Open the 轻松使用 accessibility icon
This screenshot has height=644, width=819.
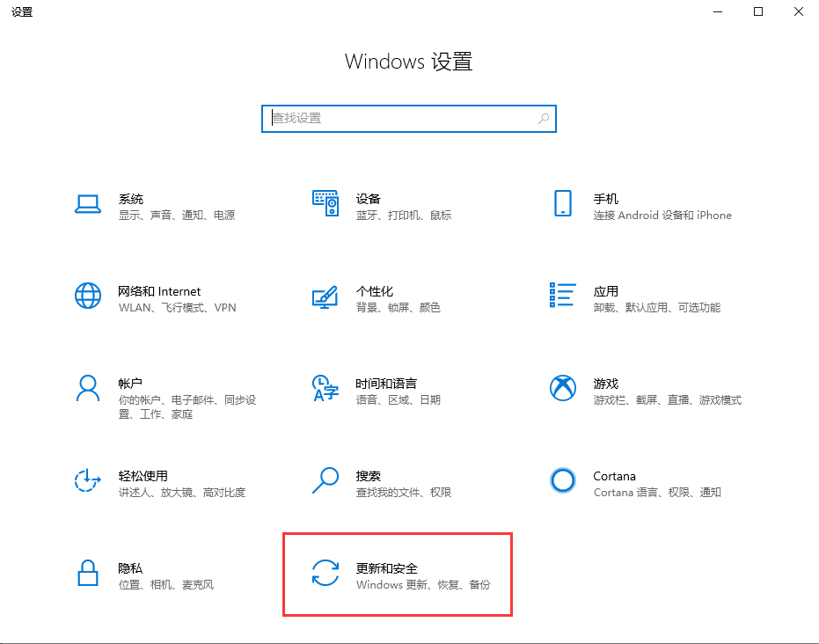pos(87,480)
